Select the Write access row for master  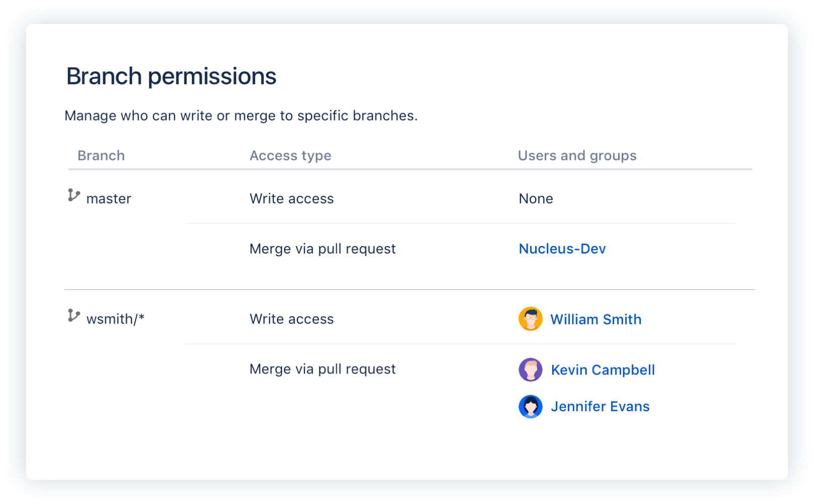click(291, 199)
